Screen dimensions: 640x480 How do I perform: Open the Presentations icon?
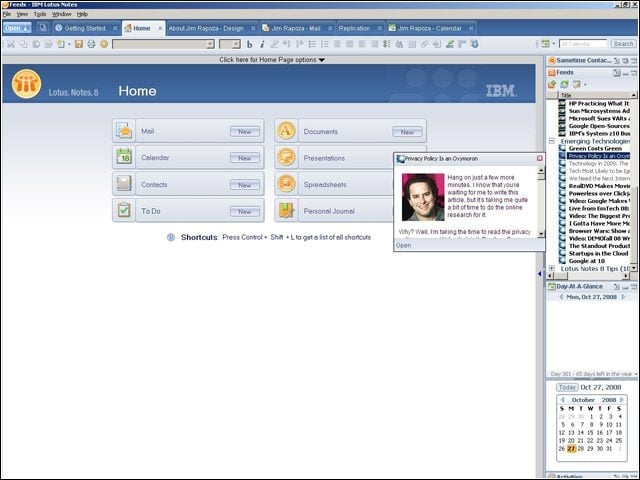click(286, 157)
